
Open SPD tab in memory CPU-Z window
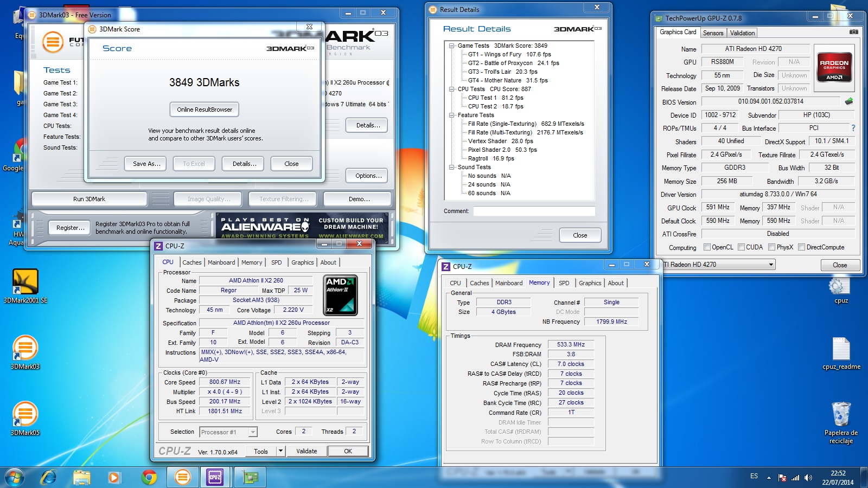pyautogui.click(x=564, y=283)
